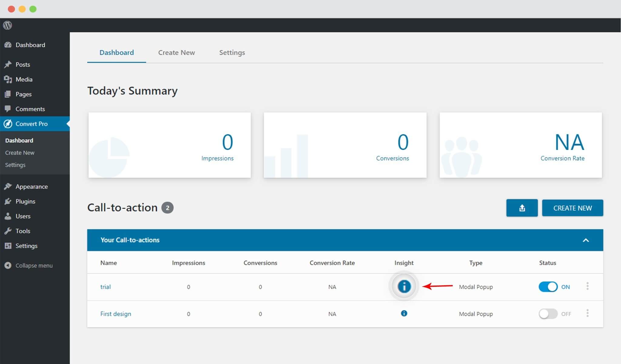This screenshot has height=364, width=621.
Task: Click the CREATE NEW button
Action: [572, 208]
